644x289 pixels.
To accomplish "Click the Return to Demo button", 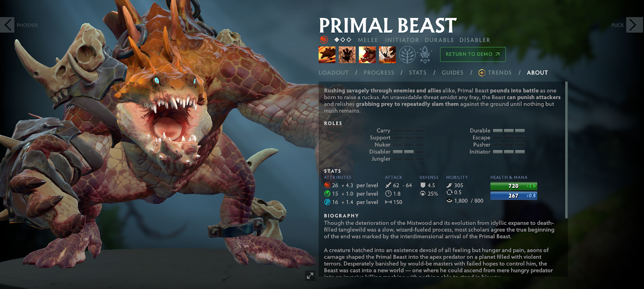I will (473, 54).
